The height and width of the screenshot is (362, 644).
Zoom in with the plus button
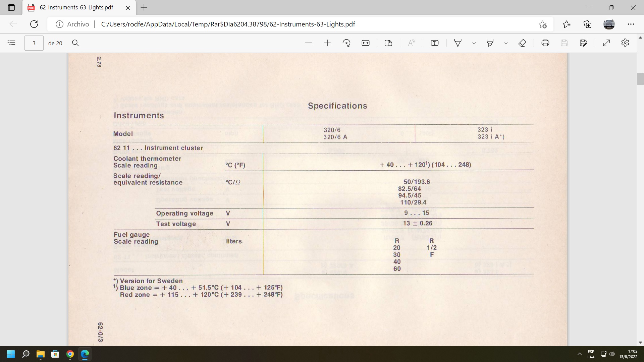[327, 43]
